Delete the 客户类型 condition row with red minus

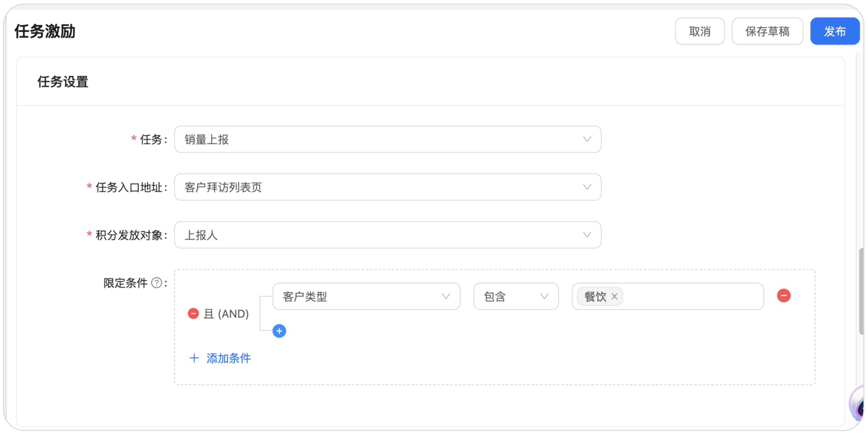click(x=783, y=295)
